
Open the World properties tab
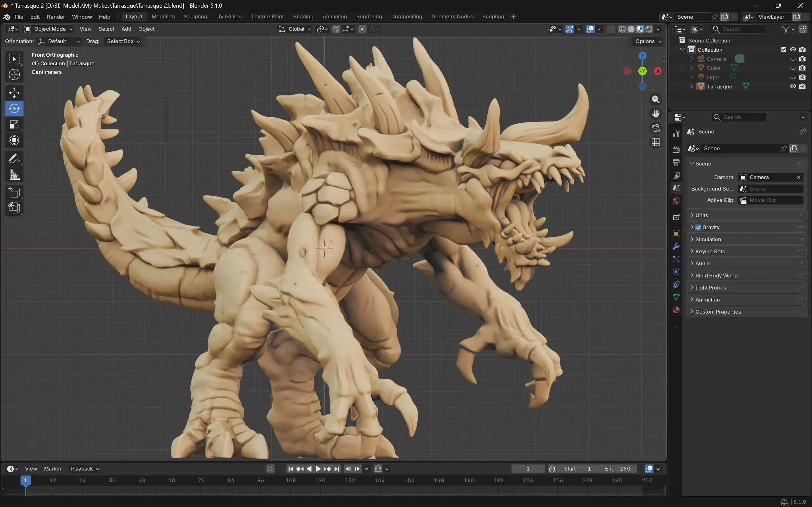pos(676,201)
